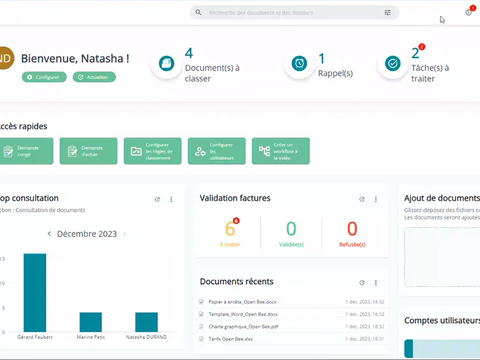This screenshot has height=360, width=480.
Task: Open Top consultation widget menu
Action: pyautogui.click(x=171, y=199)
